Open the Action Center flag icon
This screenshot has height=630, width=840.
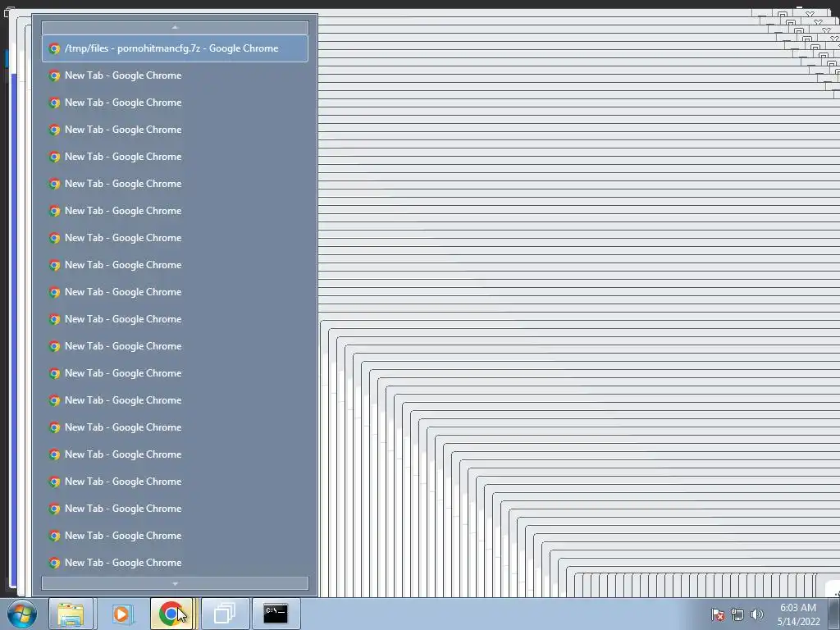718,614
